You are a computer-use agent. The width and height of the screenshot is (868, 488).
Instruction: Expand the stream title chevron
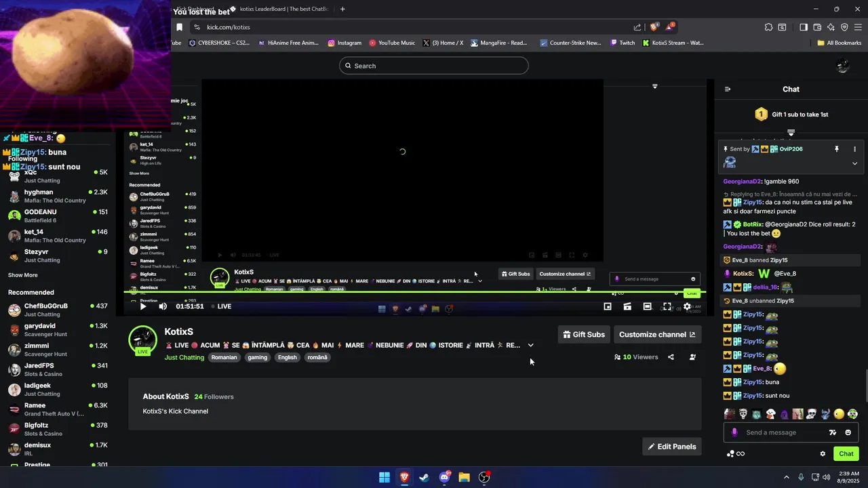point(531,345)
